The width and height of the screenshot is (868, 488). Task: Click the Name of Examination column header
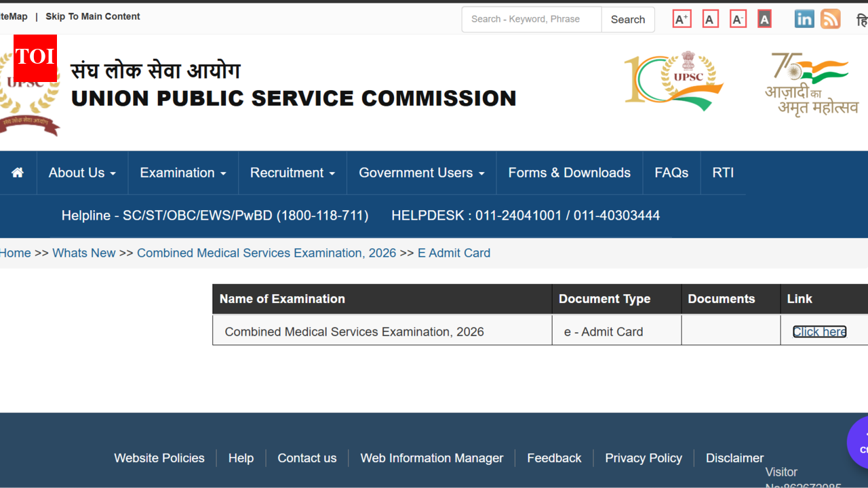click(382, 299)
